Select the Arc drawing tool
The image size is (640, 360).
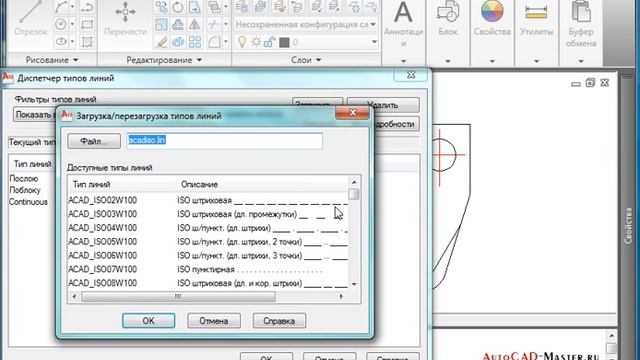pyautogui.click(x=61, y=7)
